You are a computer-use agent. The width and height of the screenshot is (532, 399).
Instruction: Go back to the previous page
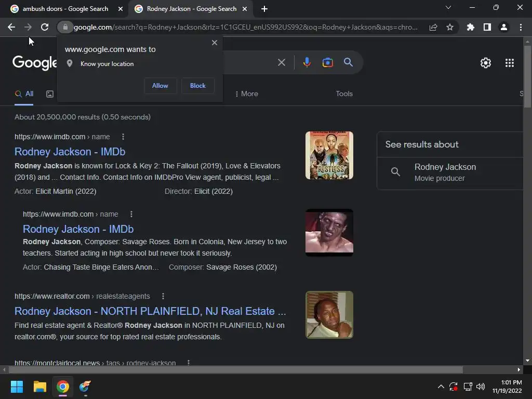point(11,27)
